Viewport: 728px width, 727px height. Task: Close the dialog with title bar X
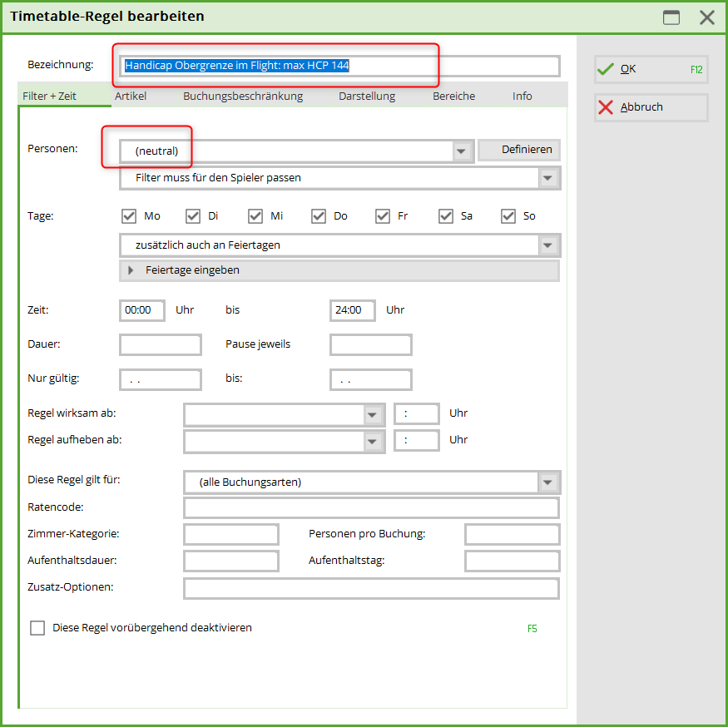point(706,17)
